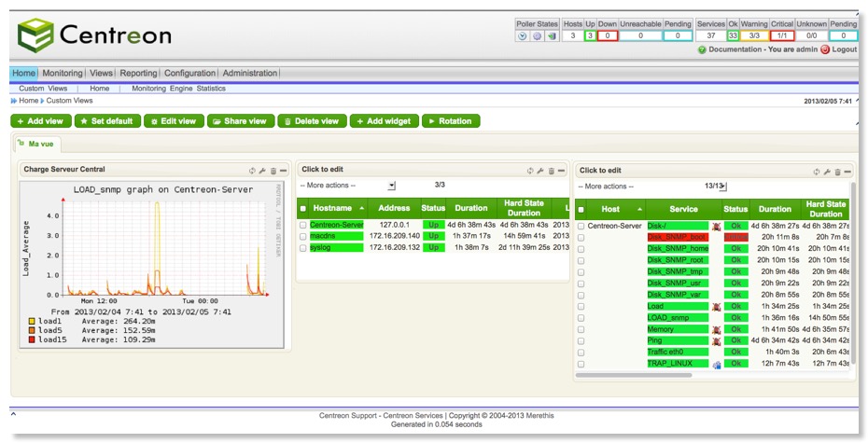Image resolution: width=868 pixels, height=443 pixels.
Task: Click trash icon of the services widget
Action: click(837, 172)
